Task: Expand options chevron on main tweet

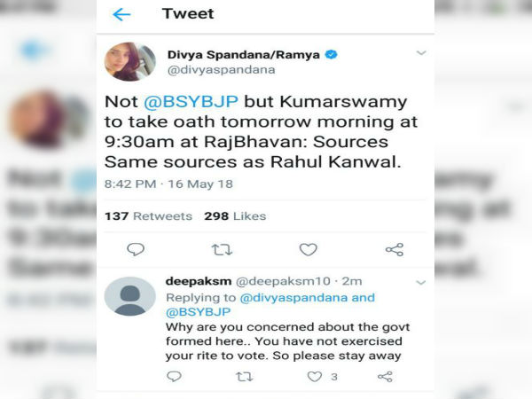Action: 421,53
